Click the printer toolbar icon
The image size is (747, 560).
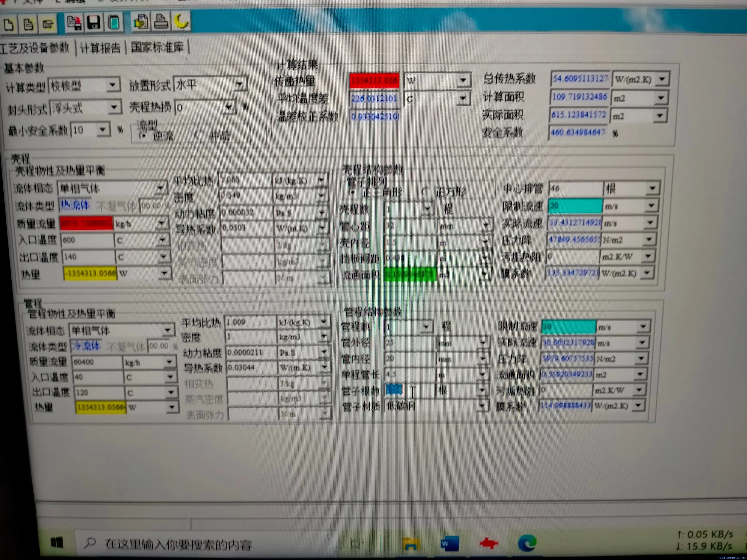(x=161, y=22)
